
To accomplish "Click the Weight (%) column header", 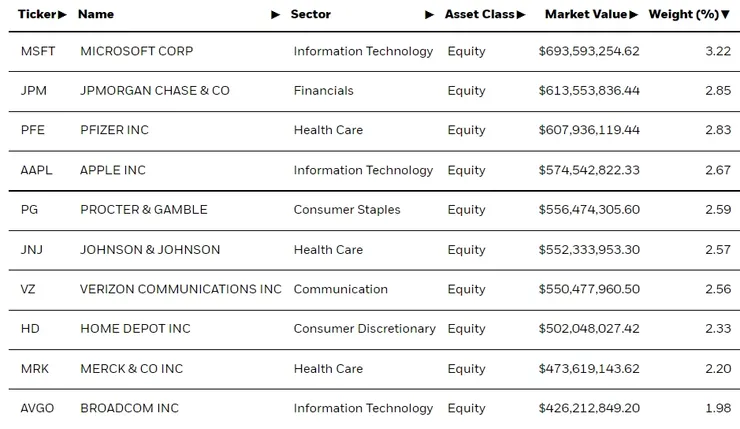I will [x=683, y=15].
